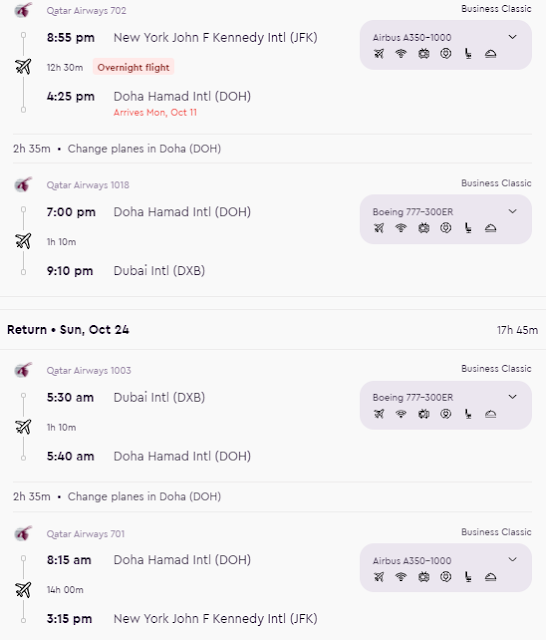Click Qatar Airways logo beside flight 1003
Screen dimensions: 546x640
(x=23, y=370)
